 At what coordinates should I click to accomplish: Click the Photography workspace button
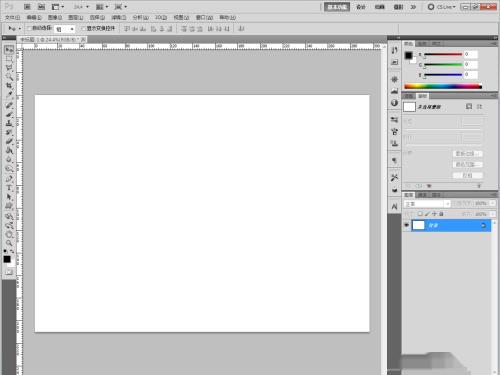point(398,7)
